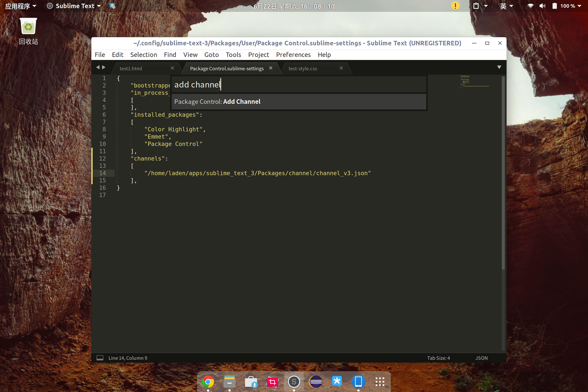Screen dimensions: 588x392
Task: Click the vertical scrollbar in editor
Action: click(503, 173)
